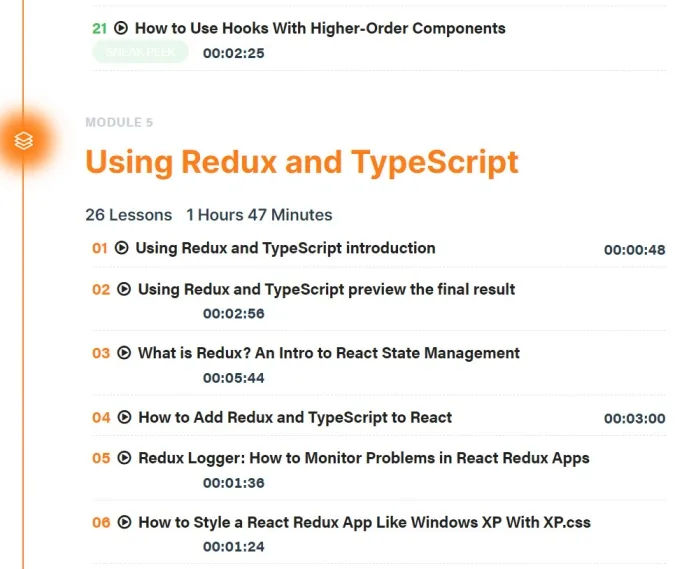This screenshot has height=569, width=689.
Task: Open How to Style React Redux App lesson
Action: tap(365, 522)
